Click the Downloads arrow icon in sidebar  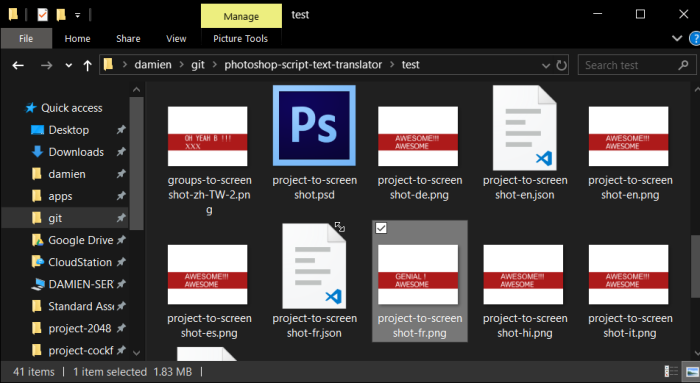coord(38,152)
